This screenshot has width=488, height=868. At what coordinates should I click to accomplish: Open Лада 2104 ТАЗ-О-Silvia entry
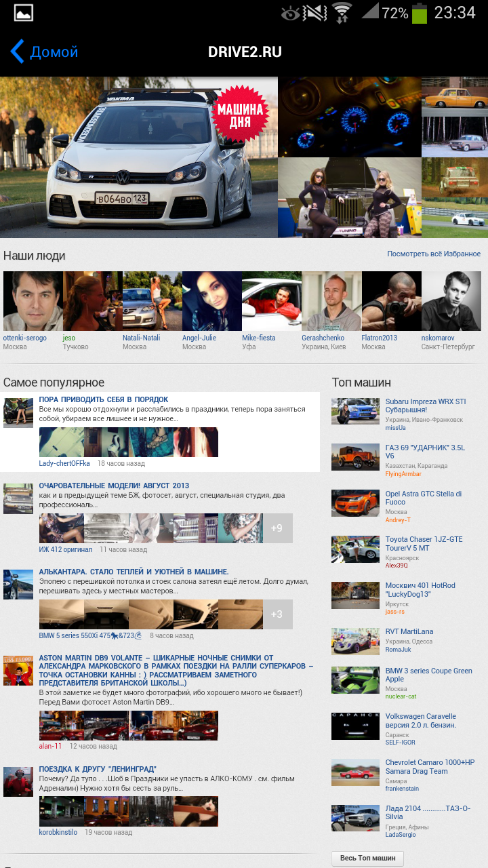coord(427,812)
